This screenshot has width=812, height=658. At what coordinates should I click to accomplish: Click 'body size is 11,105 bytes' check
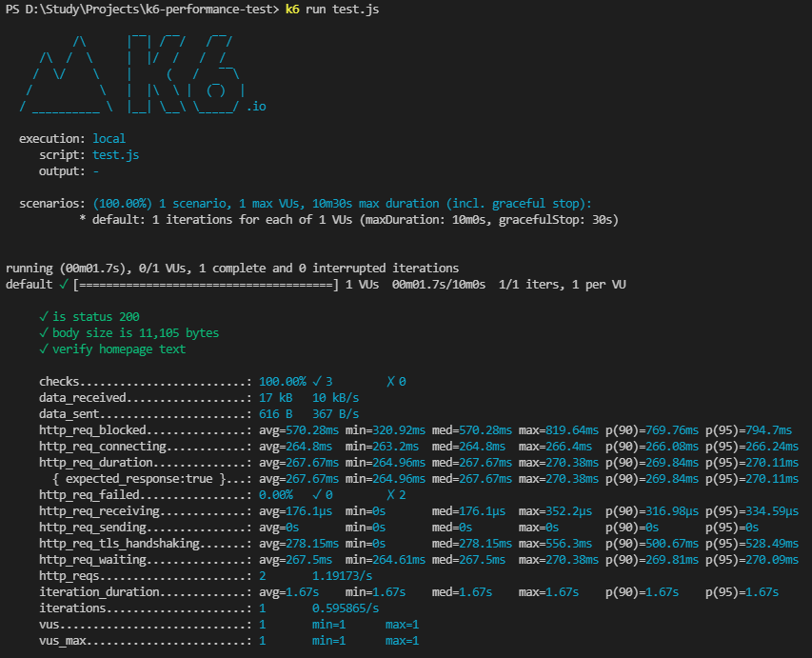129,333
